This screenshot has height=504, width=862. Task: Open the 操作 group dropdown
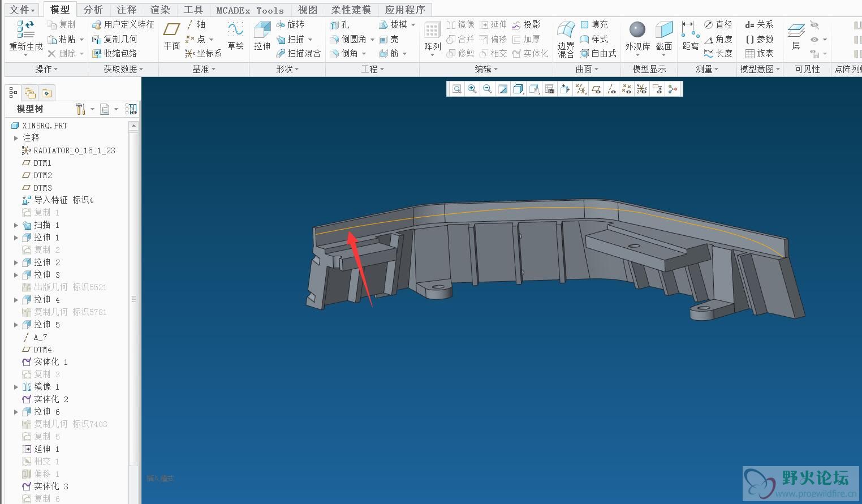(46, 69)
